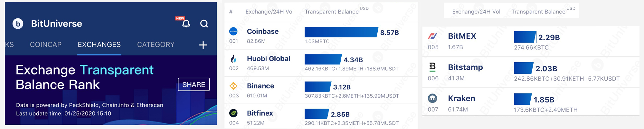Open notifications bell icon
The width and height of the screenshot is (644, 129).
[186, 24]
